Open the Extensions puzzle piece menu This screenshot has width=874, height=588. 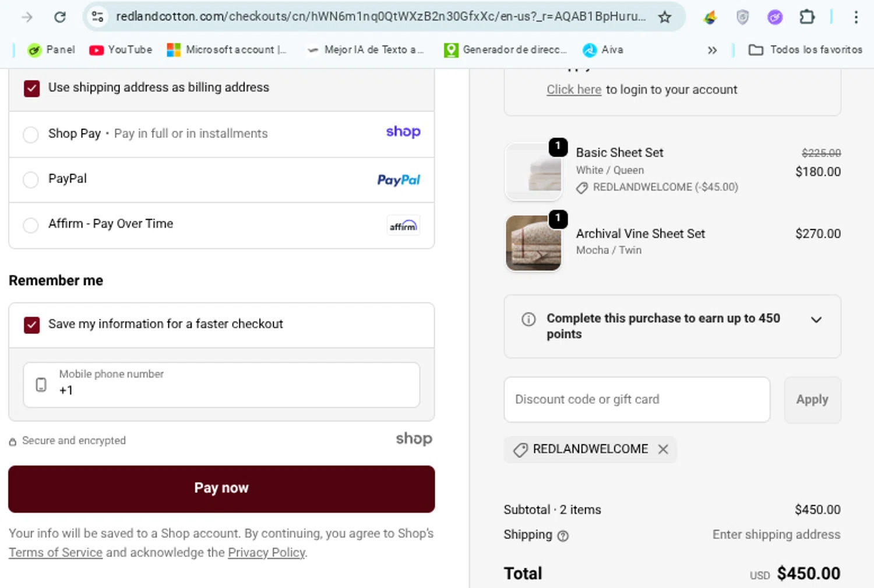[807, 17]
